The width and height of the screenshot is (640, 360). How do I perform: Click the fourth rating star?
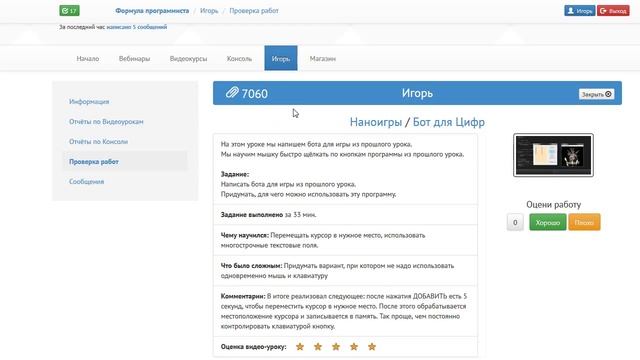click(354, 347)
